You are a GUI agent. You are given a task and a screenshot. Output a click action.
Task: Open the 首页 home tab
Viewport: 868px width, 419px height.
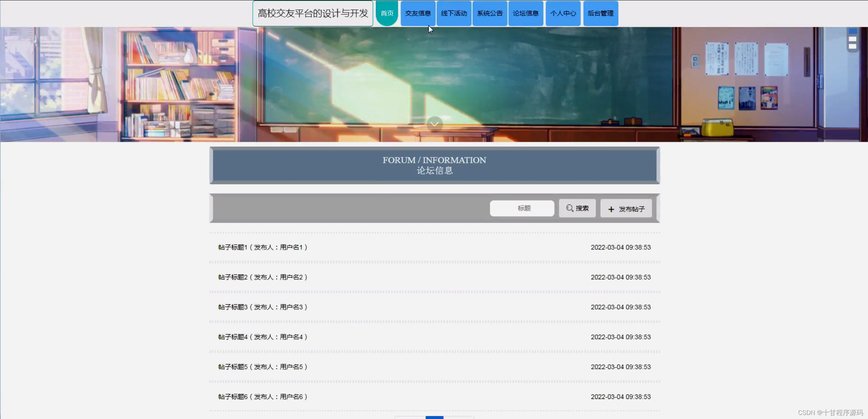387,13
